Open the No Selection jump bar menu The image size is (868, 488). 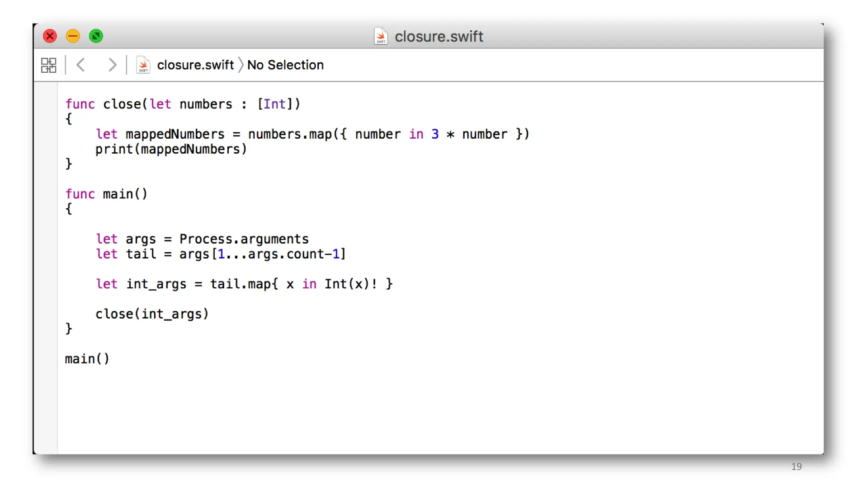[285, 65]
